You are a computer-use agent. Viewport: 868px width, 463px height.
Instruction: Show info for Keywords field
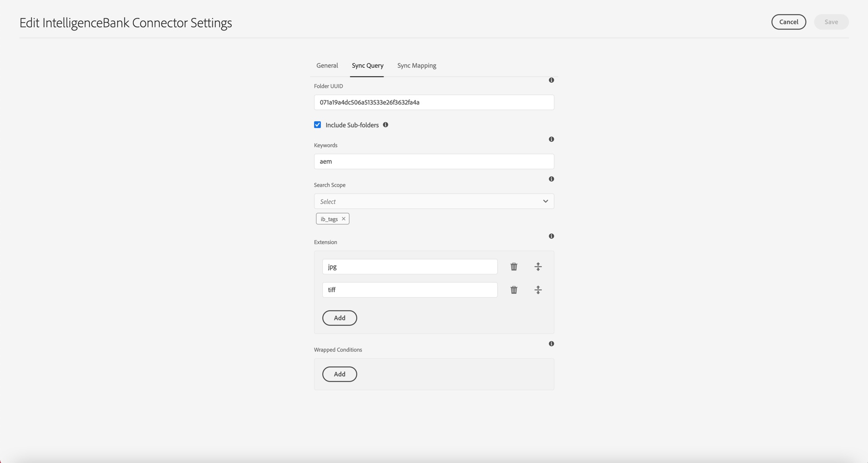click(x=551, y=139)
